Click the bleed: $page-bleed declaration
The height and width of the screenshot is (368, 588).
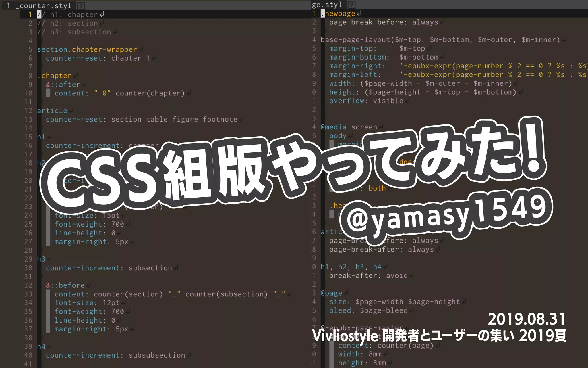click(368, 310)
